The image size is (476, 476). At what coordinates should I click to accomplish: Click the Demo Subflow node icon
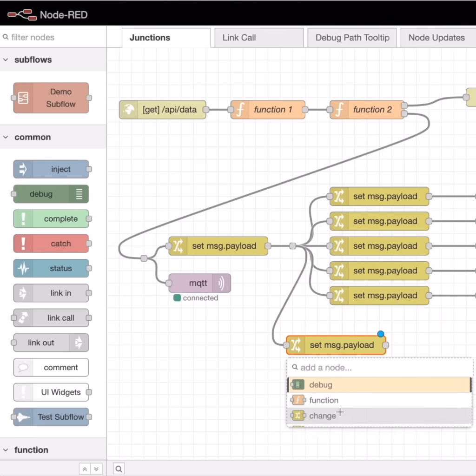coord(23,98)
